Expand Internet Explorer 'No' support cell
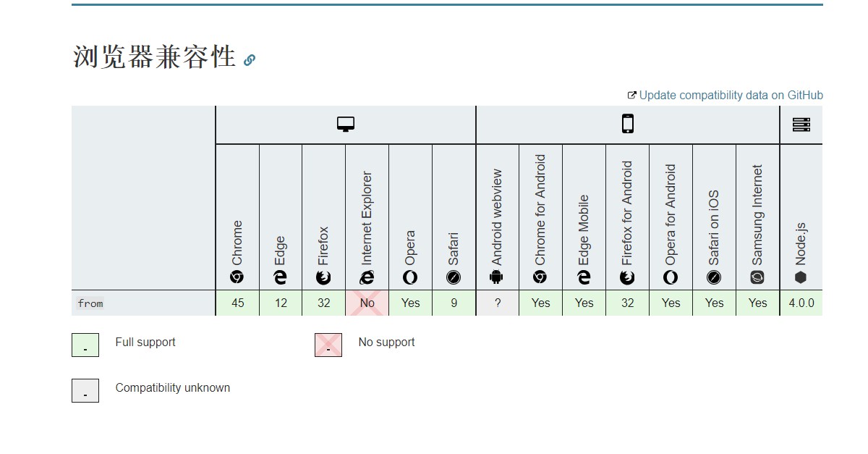The width and height of the screenshot is (868, 454). [367, 303]
